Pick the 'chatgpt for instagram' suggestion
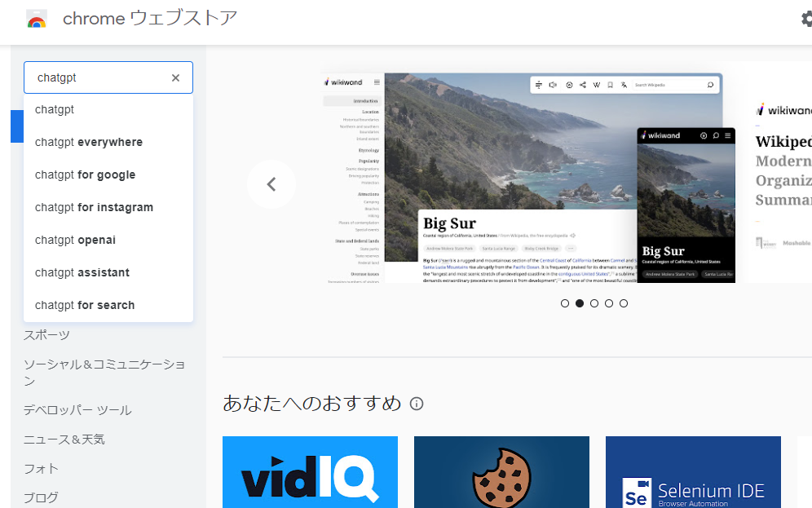This screenshot has height=508, width=812. pos(108,208)
